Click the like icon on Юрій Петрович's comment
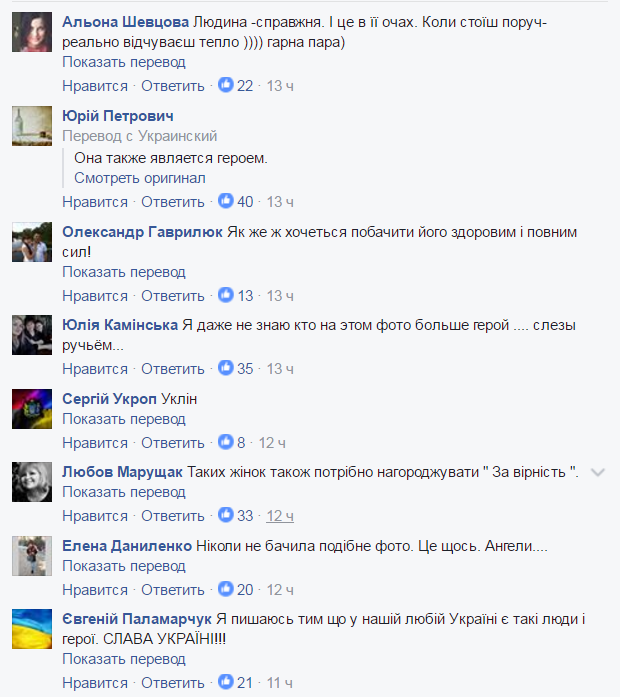The image size is (620, 697). click(x=226, y=201)
